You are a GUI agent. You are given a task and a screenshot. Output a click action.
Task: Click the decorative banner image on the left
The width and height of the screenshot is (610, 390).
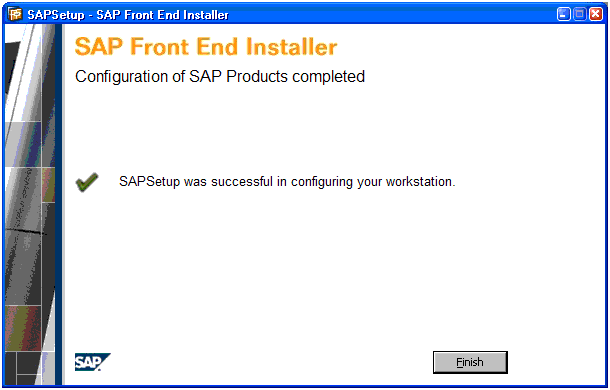30,204
